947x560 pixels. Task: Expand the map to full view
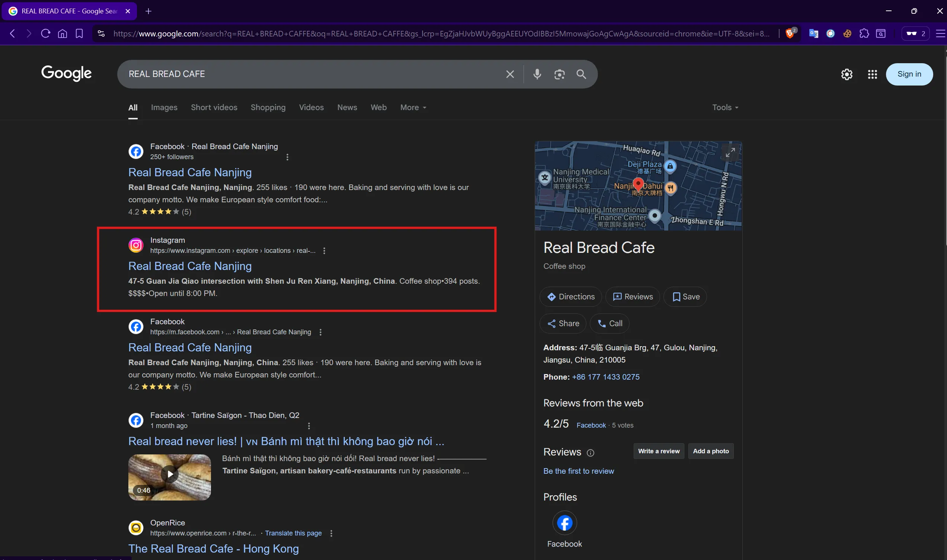point(730,152)
